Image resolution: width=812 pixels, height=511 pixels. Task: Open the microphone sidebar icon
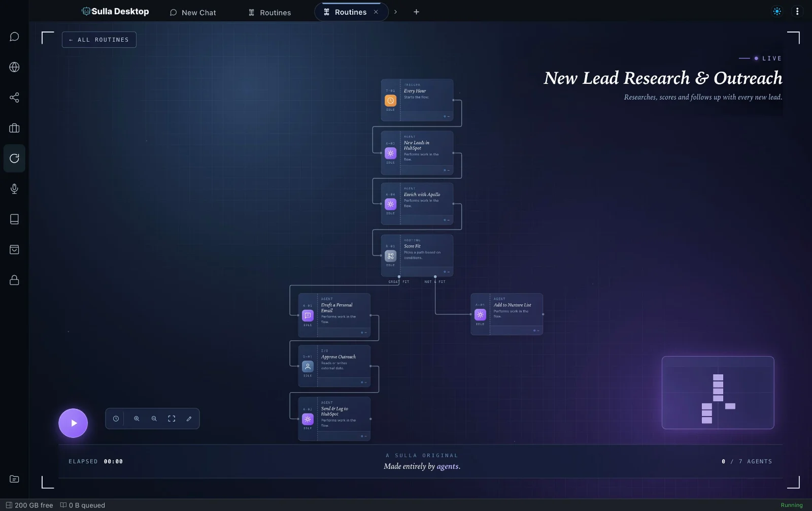coord(14,189)
